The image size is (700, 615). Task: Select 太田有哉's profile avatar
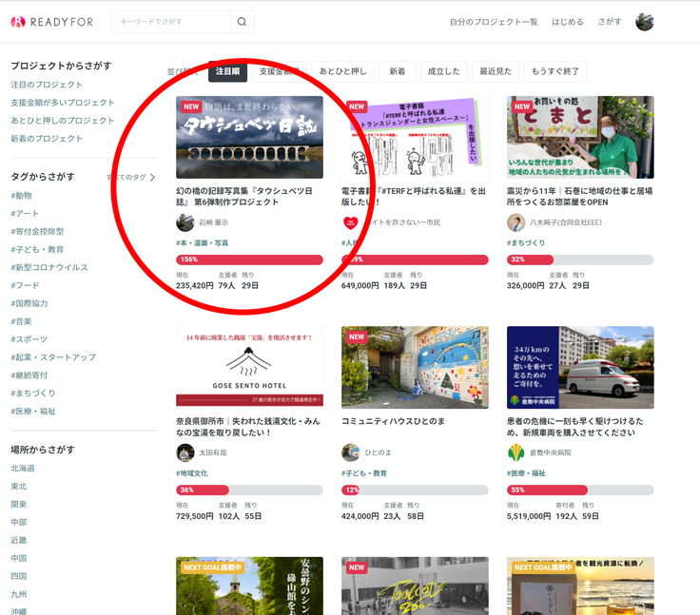pyautogui.click(x=185, y=452)
